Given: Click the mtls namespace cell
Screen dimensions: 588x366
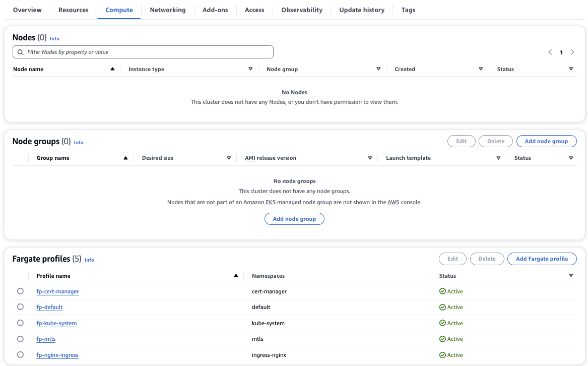Looking at the screenshot, I should click(x=257, y=339).
